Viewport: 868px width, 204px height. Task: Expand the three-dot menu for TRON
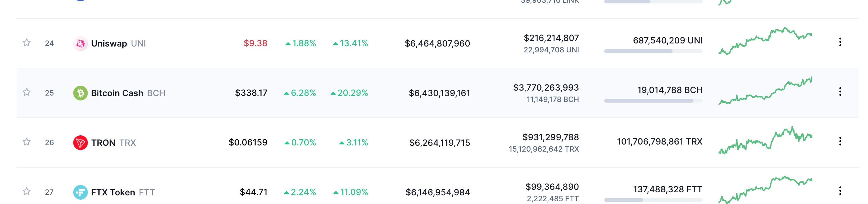point(840,141)
